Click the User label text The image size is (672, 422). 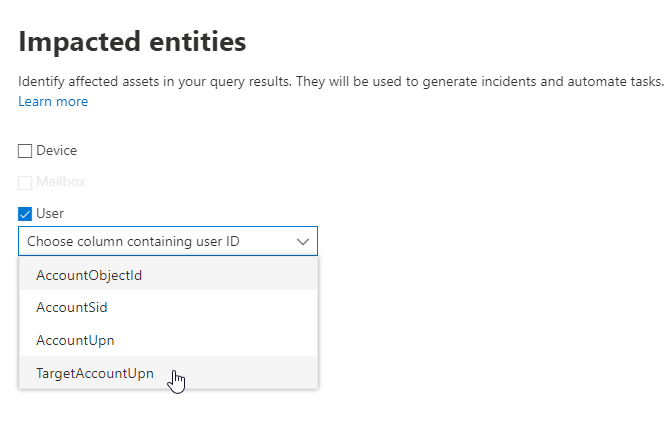click(50, 213)
